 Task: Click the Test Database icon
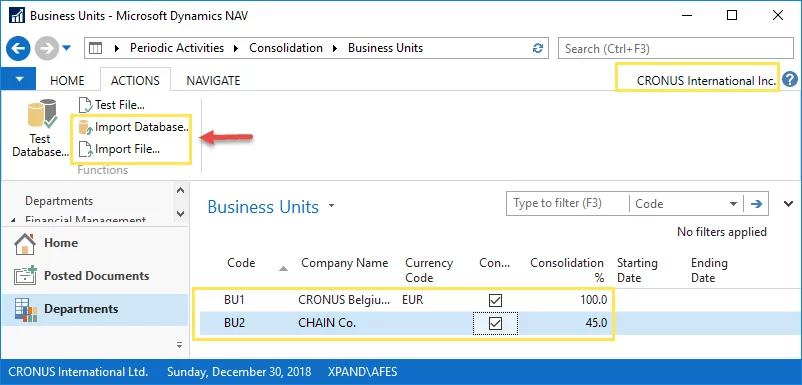tap(41, 115)
